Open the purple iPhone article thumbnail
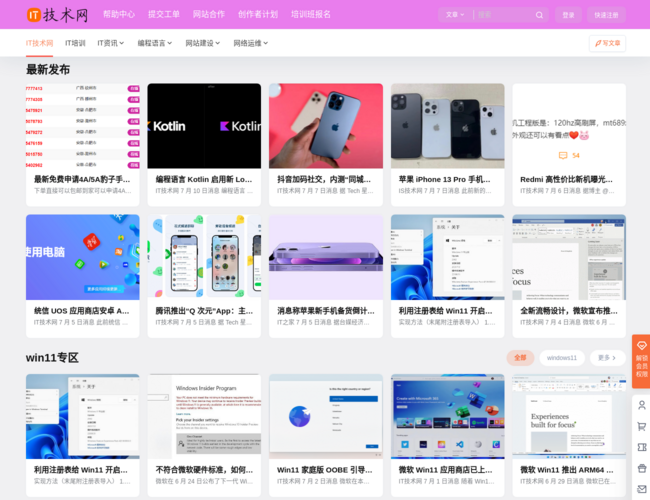Screen dimensions: 650x500 coord(326,257)
